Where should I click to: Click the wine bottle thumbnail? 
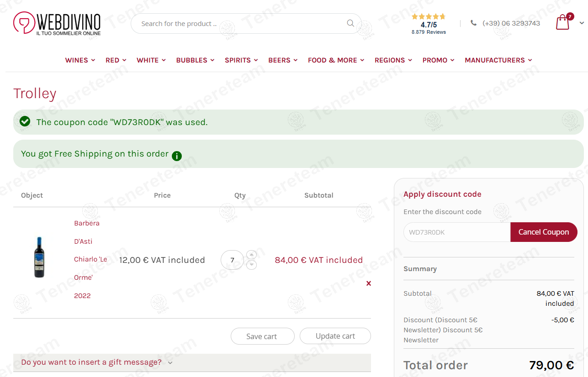tap(39, 257)
